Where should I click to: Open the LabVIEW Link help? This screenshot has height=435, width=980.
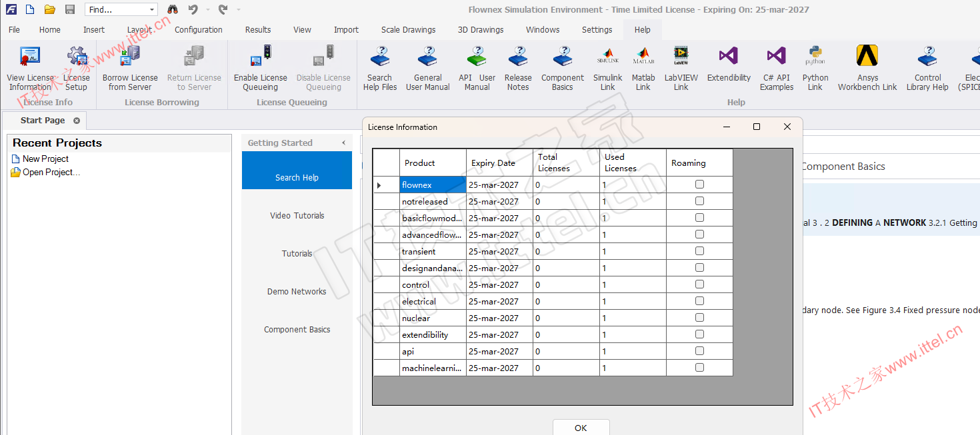pos(681,69)
